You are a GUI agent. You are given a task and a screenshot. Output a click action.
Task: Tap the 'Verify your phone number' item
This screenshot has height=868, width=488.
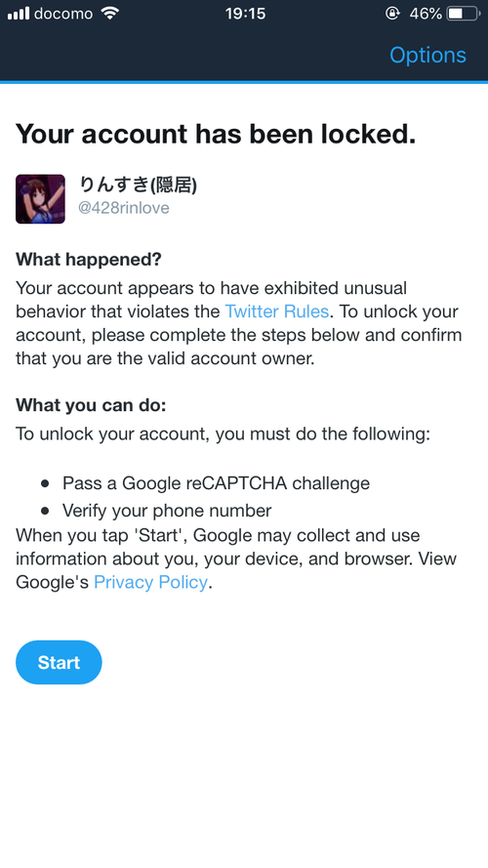pyautogui.click(x=167, y=510)
